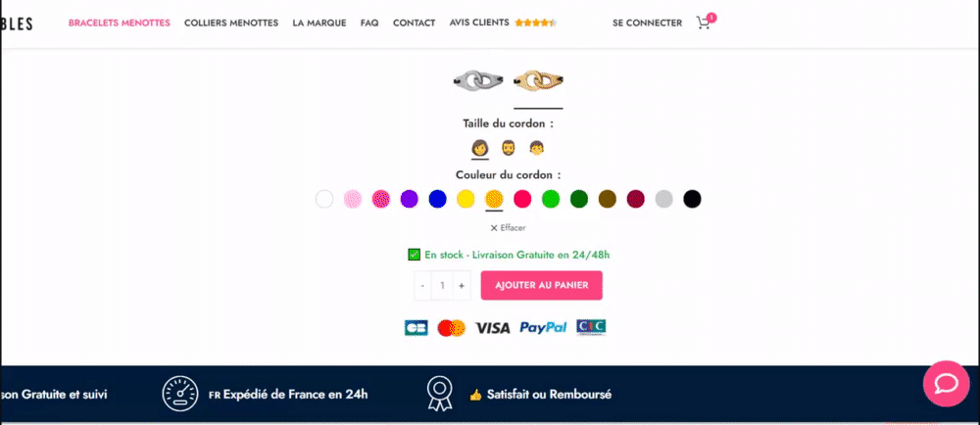Click the quantity number field
Image resolution: width=980 pixels, height=425 pixels.
[x=443, y=285]
